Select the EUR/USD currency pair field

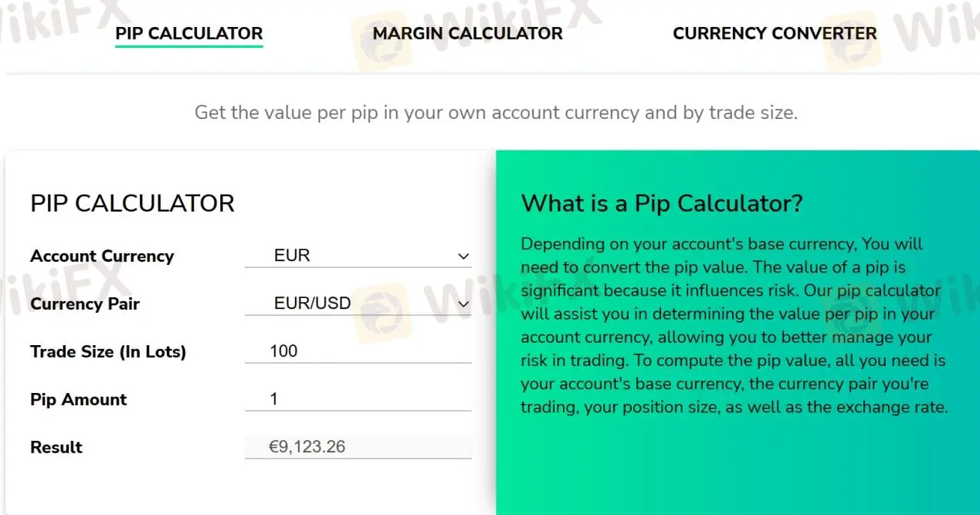point(358,303)
